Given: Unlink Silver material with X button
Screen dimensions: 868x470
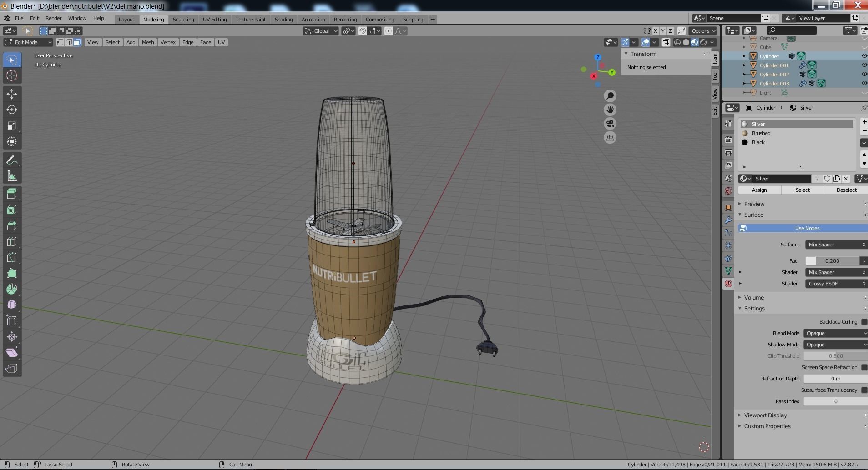Looking at the screenshot, I should [x=846, y=179].
